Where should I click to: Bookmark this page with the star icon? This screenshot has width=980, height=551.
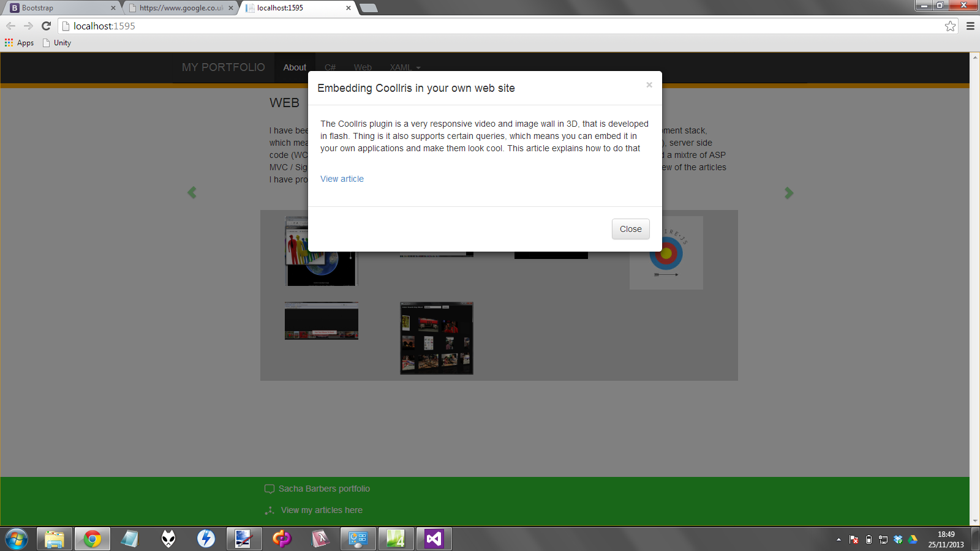[950, 26]
